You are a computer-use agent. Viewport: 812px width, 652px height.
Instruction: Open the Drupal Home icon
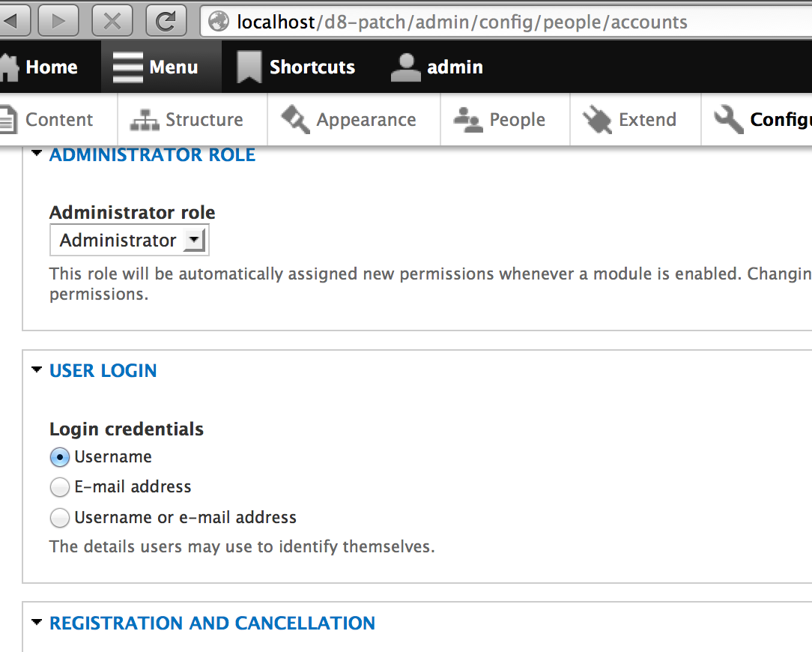7,66
